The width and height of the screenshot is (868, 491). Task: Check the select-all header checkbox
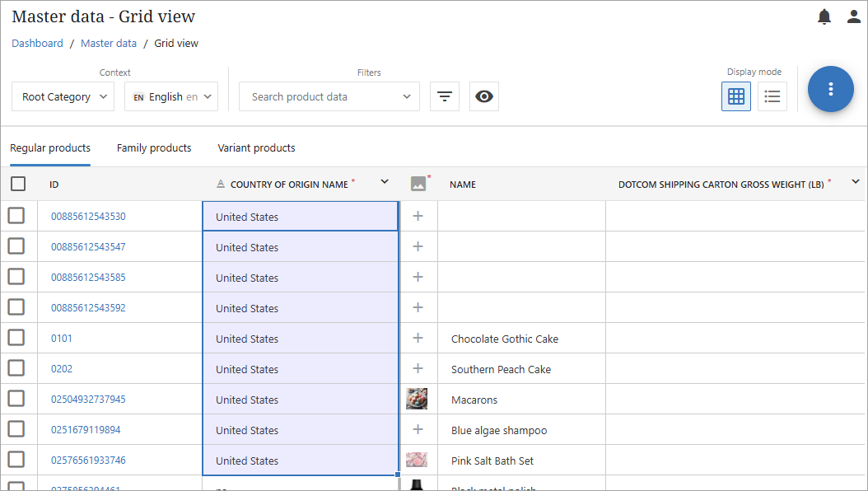click(18, 184)
